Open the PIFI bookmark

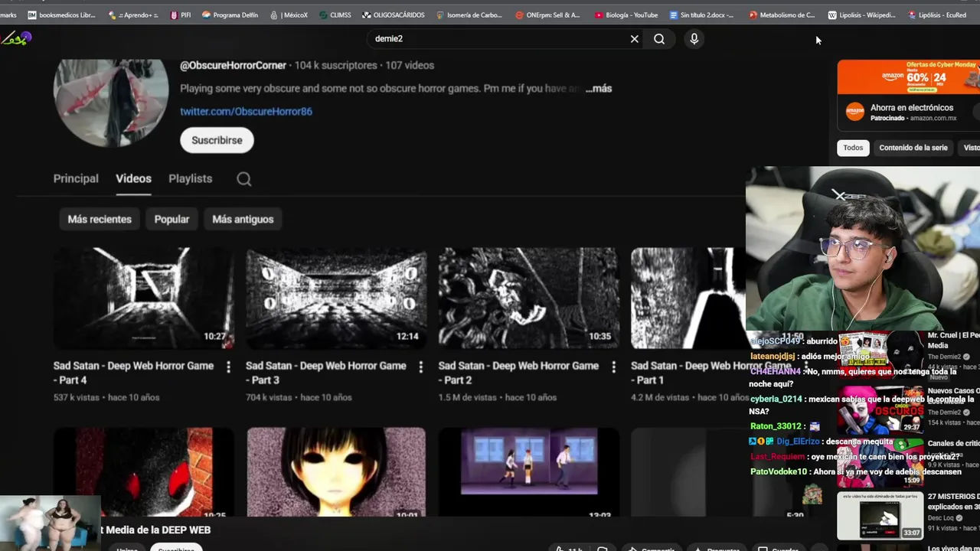(x=181, y=15)
